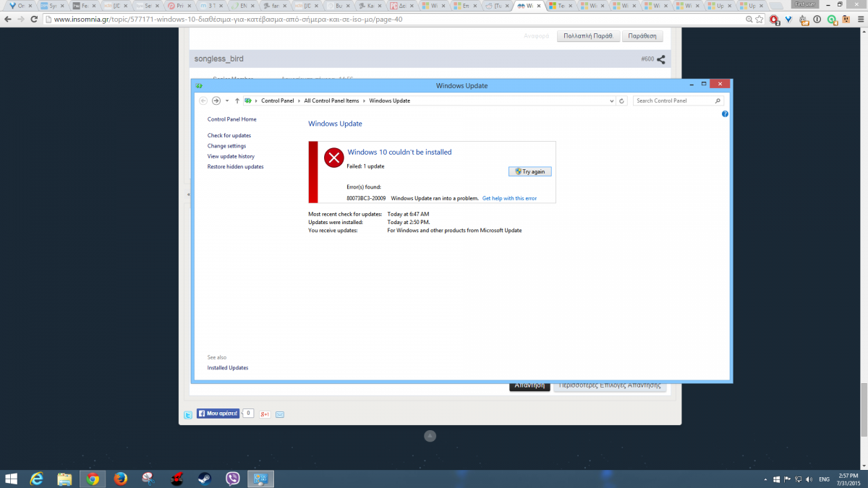Show hidden tray icons arrow
The image size is (868, 488).
tap(765, 479)
